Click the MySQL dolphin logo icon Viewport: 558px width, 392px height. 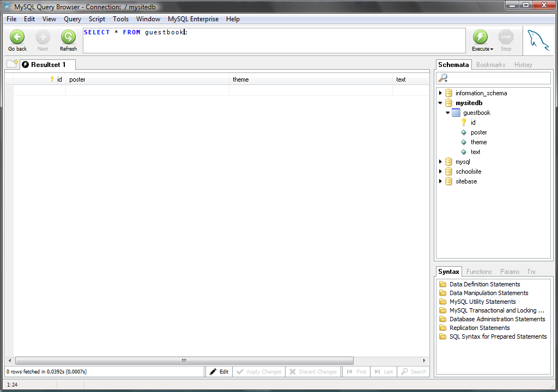[538, 40]
